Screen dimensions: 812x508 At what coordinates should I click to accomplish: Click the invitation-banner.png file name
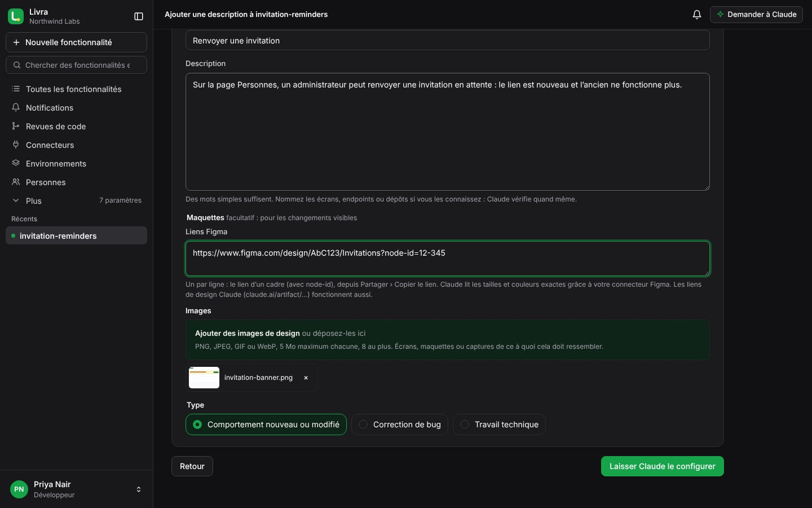tap(258, 378)
